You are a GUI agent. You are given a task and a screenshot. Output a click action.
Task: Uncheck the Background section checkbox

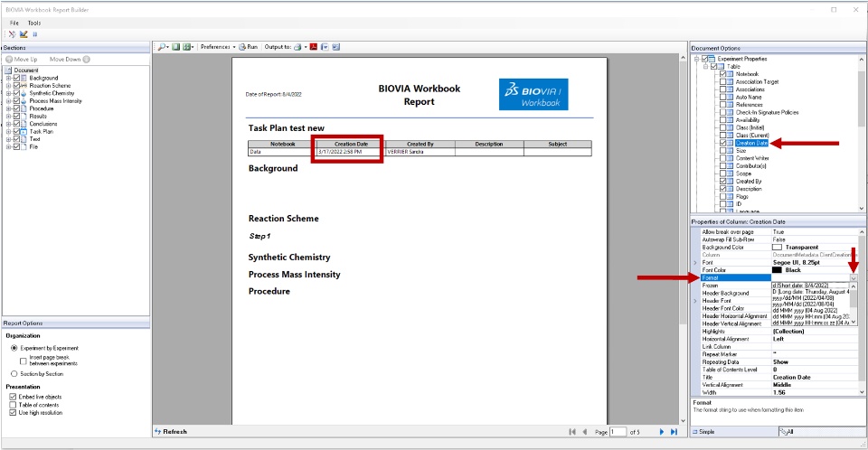16,78
